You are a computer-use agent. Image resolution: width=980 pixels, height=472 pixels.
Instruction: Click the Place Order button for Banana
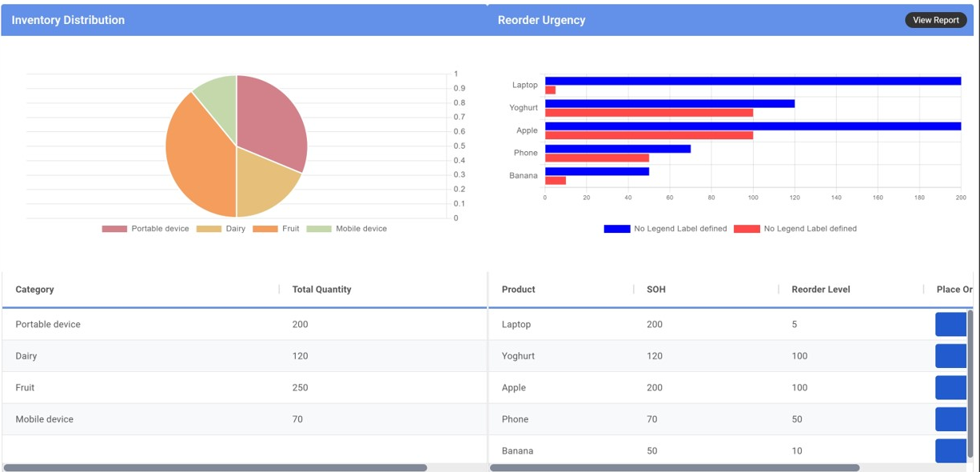pyautogui.click(x=950, y=450)
